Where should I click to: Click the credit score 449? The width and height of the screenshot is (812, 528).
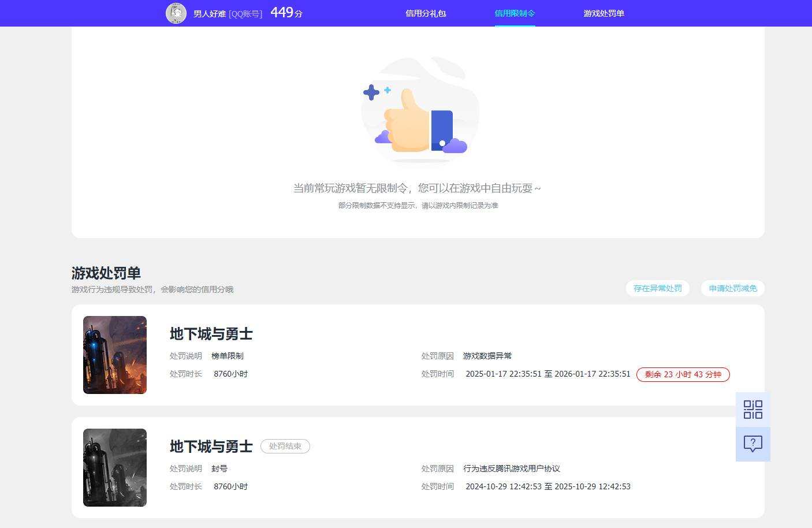[x=282, y=12]
